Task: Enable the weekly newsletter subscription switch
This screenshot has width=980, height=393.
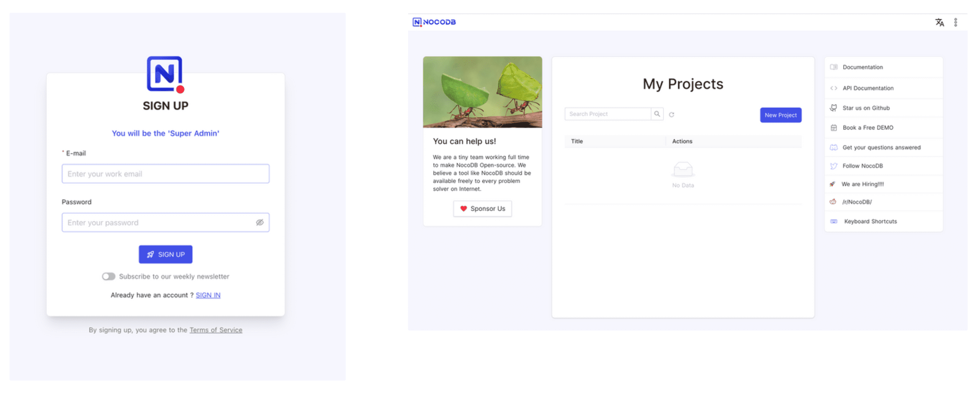Action: [x=108, y=277]
